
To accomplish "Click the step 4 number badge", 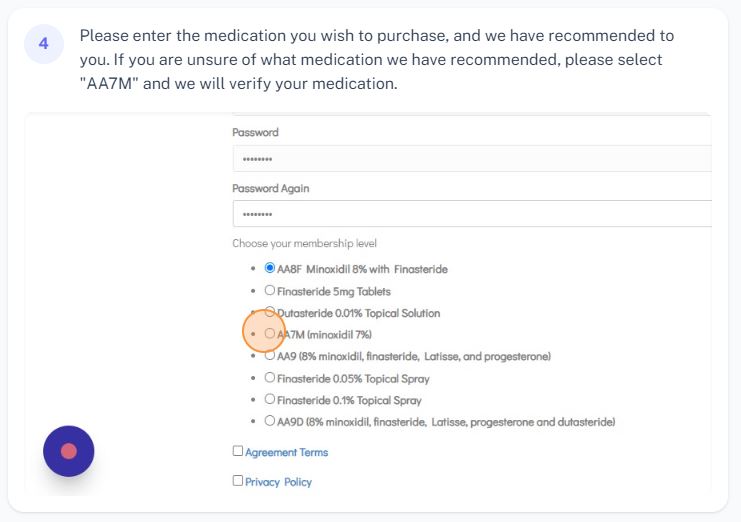I will pos(43,44).
